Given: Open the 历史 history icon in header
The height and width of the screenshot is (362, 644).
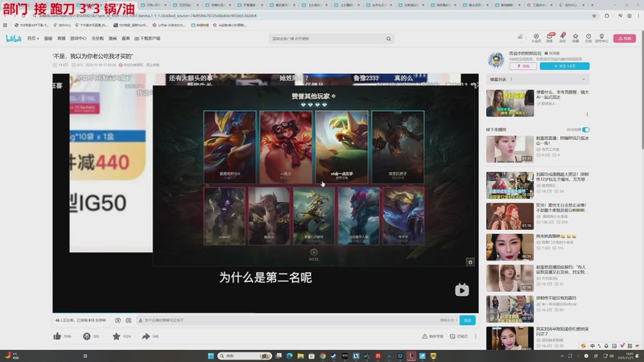Looking at the screenshot, I should [588, 38].
